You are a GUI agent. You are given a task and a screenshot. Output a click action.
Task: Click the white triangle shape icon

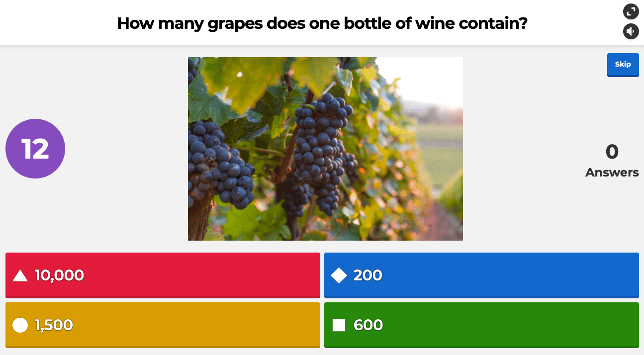tap(20, 275)
